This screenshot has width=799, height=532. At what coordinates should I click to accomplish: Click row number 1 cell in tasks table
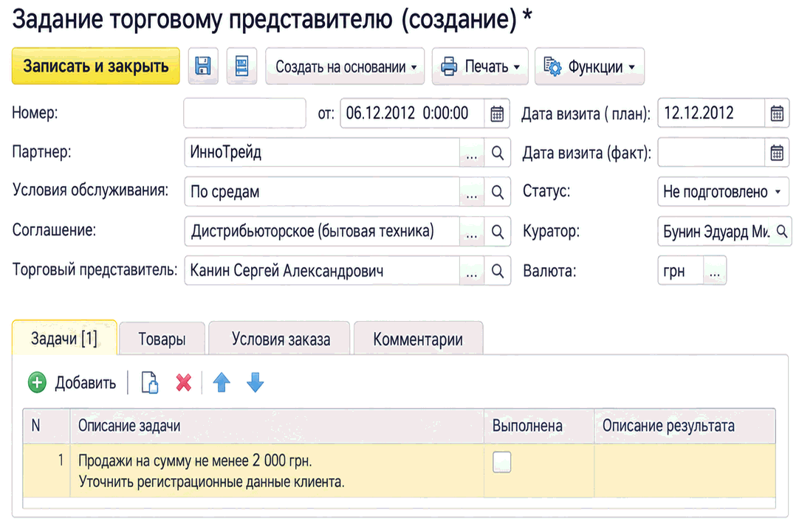click(x=47, y=471)
